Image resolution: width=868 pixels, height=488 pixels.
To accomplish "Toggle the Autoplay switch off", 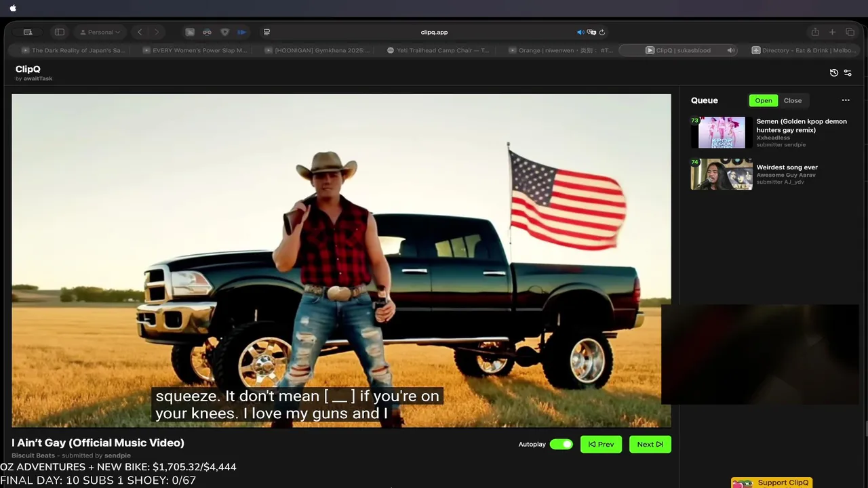I will pos(561,445).
